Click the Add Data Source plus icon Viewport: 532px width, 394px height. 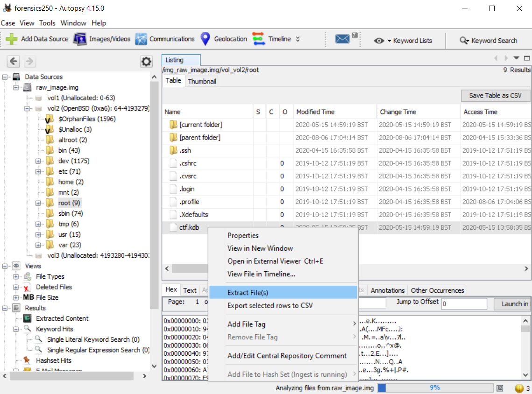click(x=12, y=39)
